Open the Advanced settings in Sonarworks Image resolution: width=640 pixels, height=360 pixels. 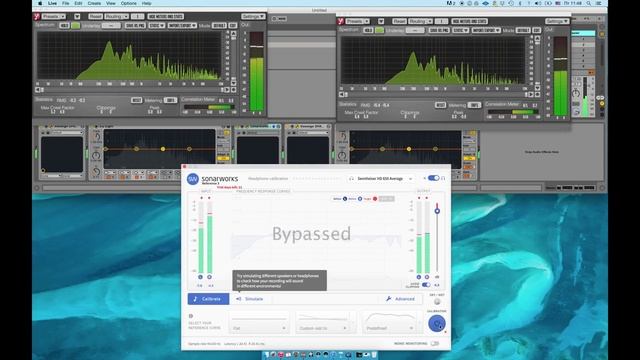tap(400, 299)
